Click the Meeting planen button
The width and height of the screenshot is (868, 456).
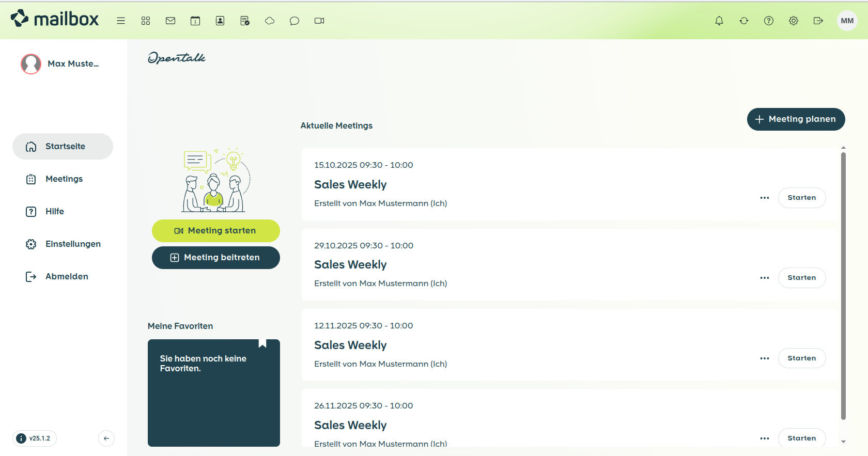coord(796,119)
